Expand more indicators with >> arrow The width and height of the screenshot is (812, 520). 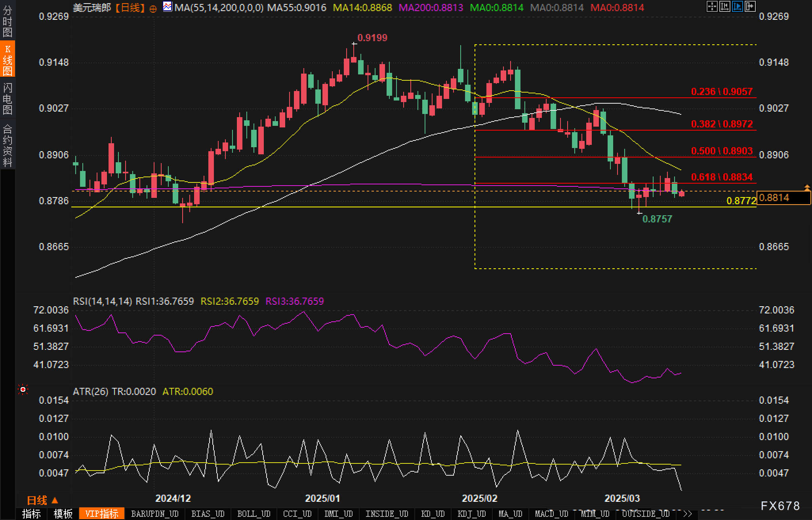[688, 514]
